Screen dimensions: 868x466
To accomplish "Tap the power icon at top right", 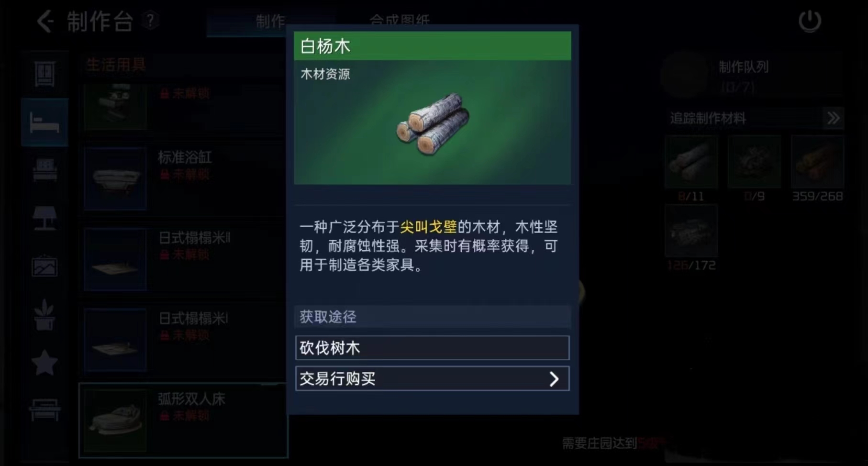I will click(810, 22).
